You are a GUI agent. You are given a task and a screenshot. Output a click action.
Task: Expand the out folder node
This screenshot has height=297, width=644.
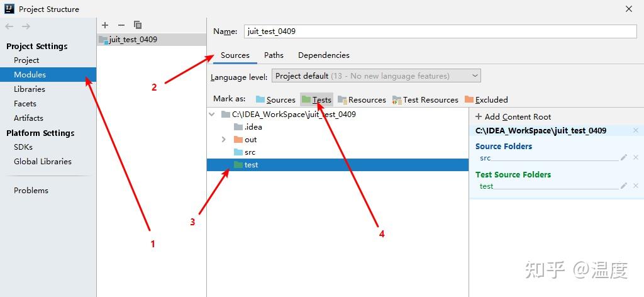coord(224,140)
